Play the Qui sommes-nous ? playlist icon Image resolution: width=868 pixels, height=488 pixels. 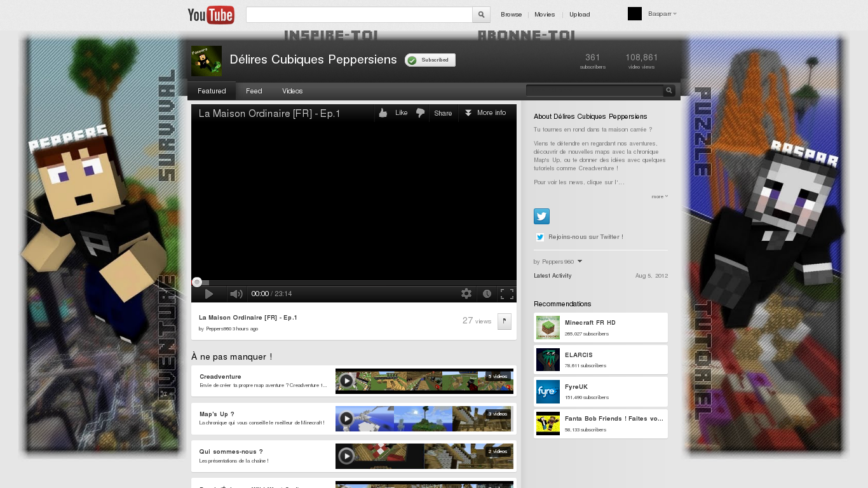coord(346,456)
